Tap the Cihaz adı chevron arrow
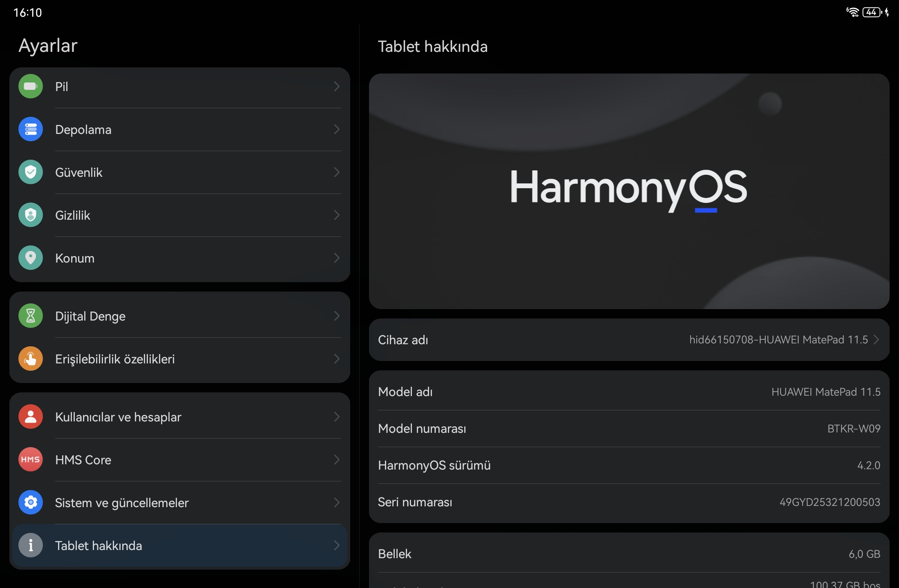The height and width of the screenshot is (588, 899). (876, 340)
